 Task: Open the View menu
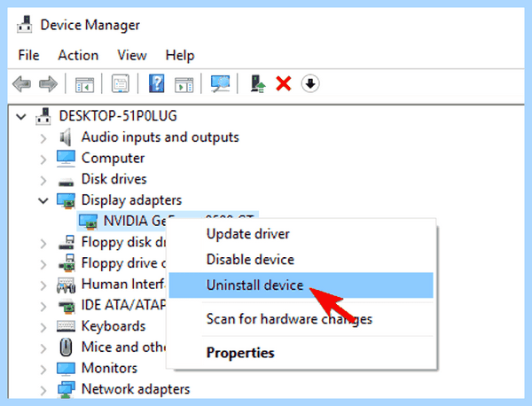click(x=132, y=55)
